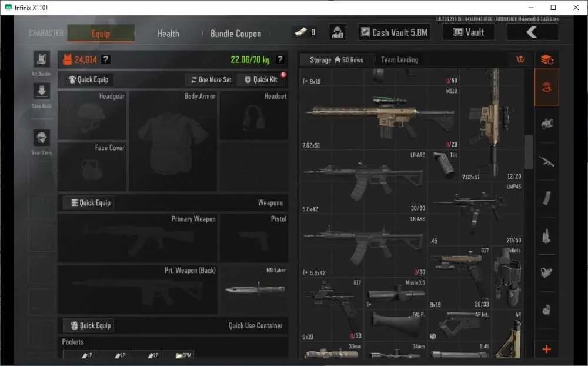This screenshot has width=588, height=366.
Task: Select the empty Pistol slot
Action: coord(254,238)
